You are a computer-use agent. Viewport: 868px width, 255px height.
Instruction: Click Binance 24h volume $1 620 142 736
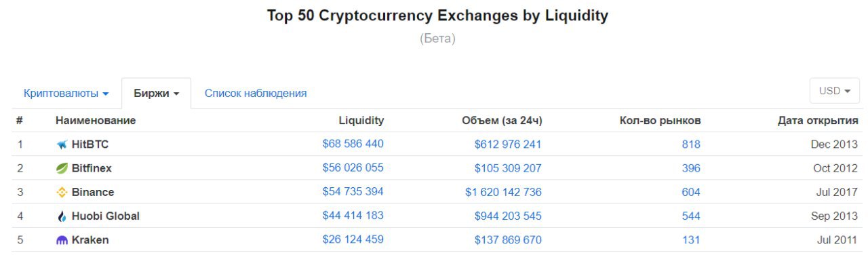(503, 192)
